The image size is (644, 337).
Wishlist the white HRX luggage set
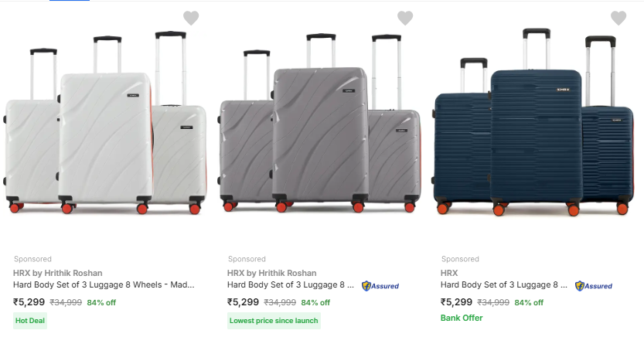point(191,18)
